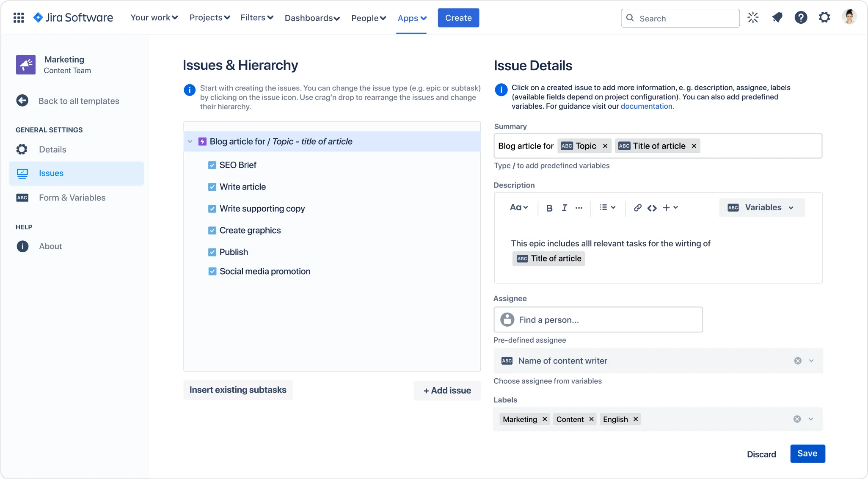The image size is (868, 479).
Task: Open the Apps menu
Action: (x=412, y=18)
